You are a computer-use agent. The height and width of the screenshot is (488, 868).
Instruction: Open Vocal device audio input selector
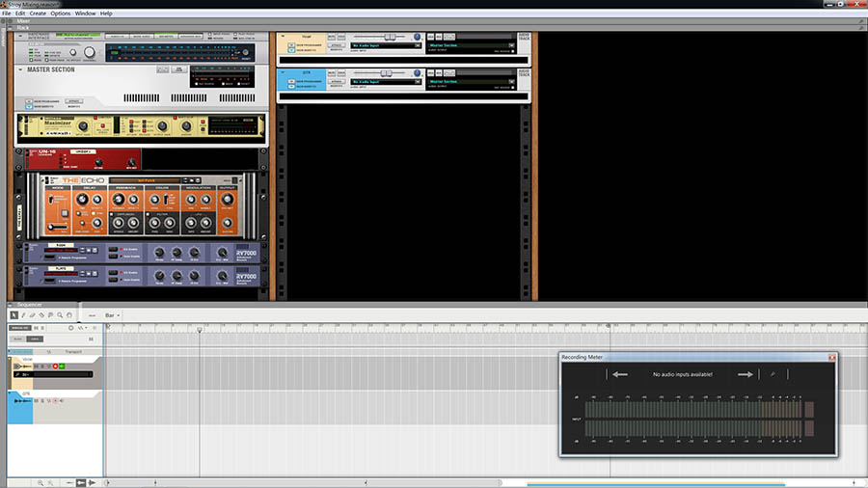point(386,45)
